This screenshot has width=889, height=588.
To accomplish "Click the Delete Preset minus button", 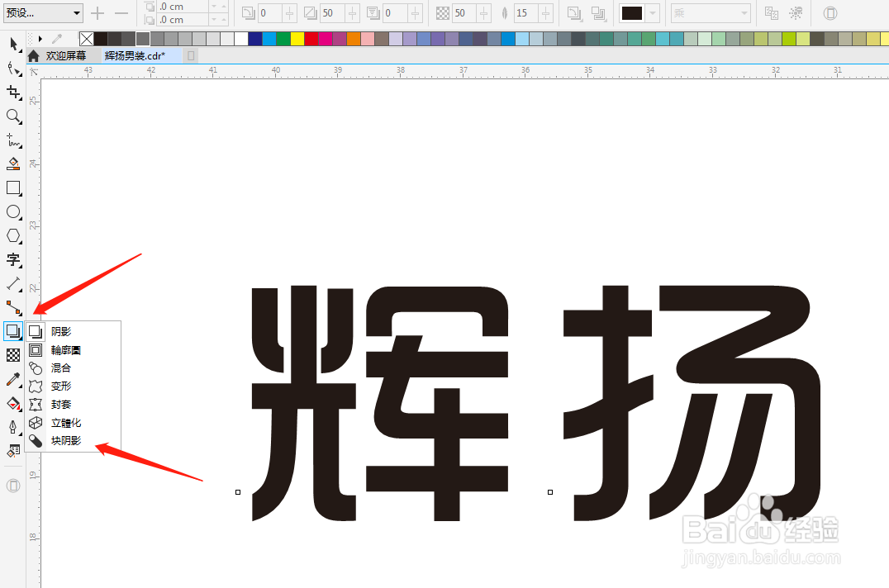I will (121, 13).
